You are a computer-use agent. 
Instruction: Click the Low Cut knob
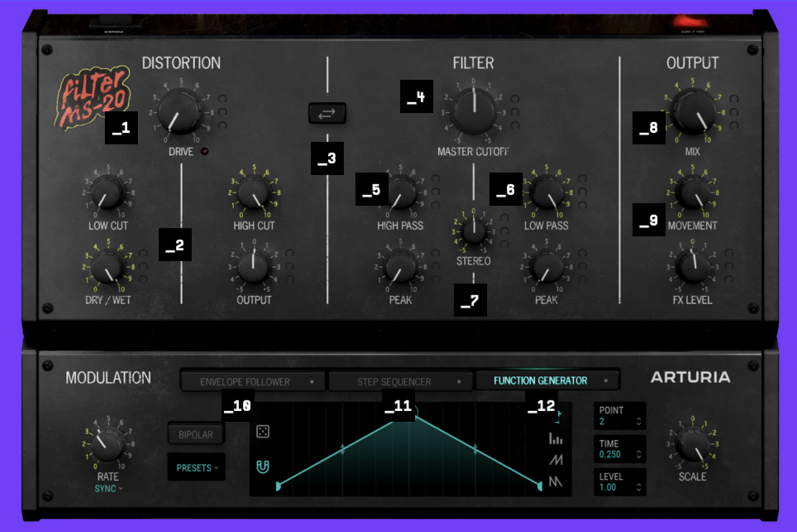click(x=107, y=193)
